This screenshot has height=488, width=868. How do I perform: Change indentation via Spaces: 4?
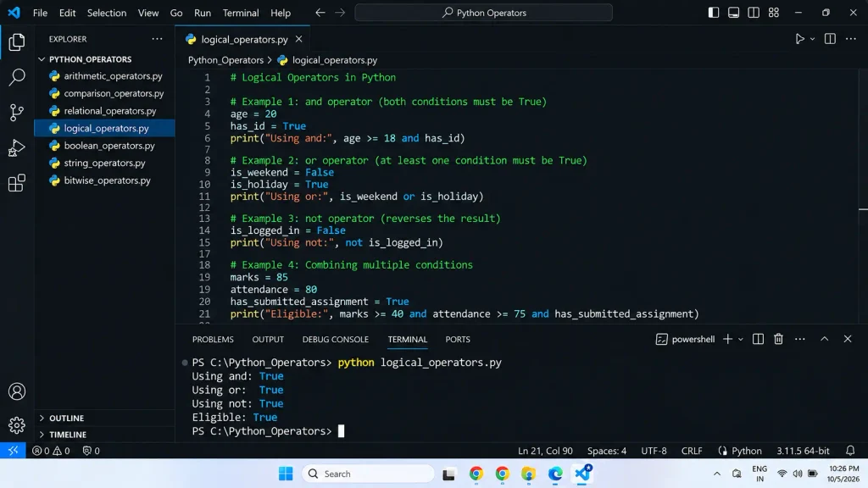(607, 451)
